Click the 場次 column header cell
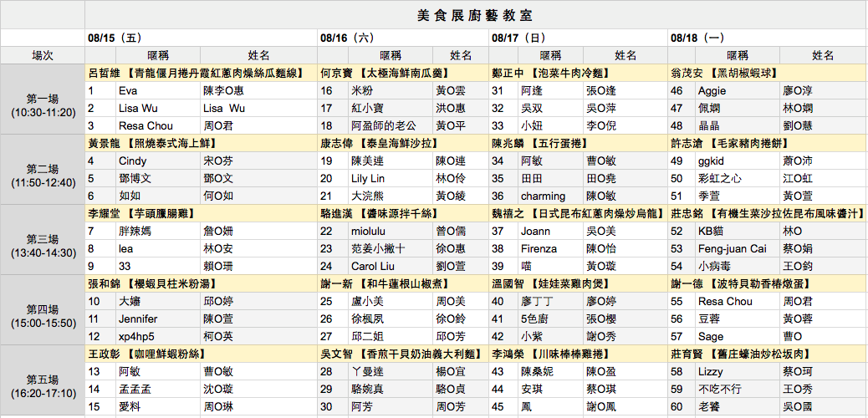This screenshot has width=868, height=418. tap(43, 55)
